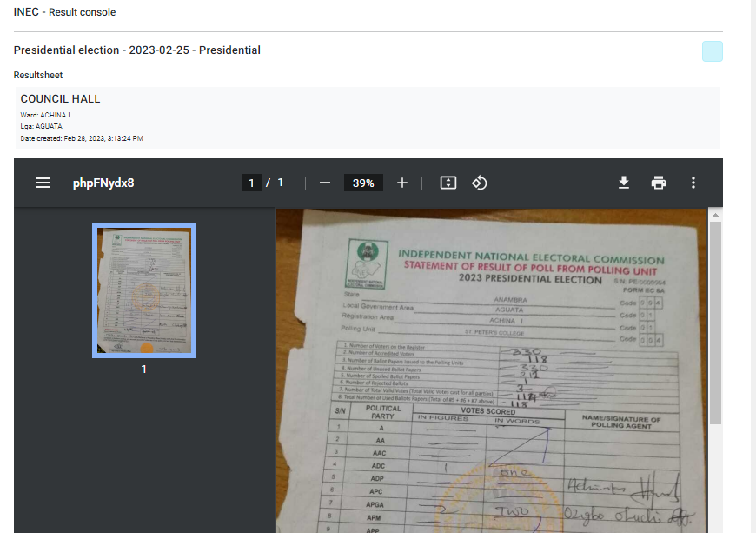Click the scanned result sheet page image
Screen dimensions: 756x533
[x=492, y=370]
